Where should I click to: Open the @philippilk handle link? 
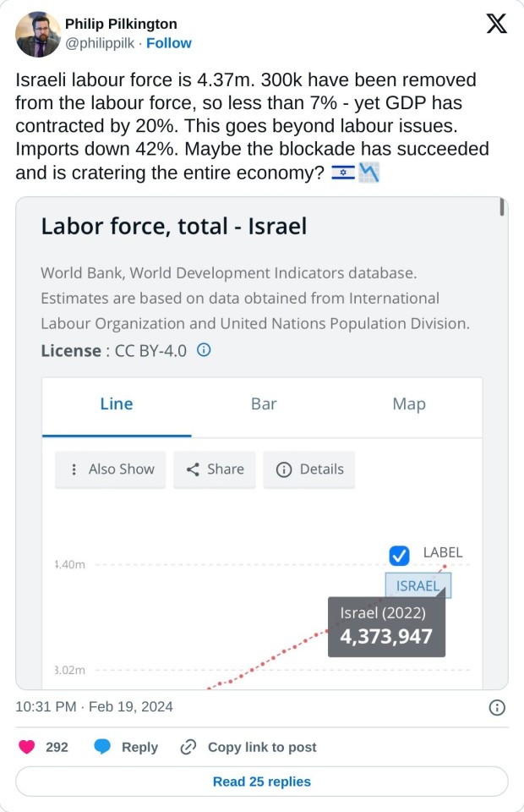tap(101, 43)
